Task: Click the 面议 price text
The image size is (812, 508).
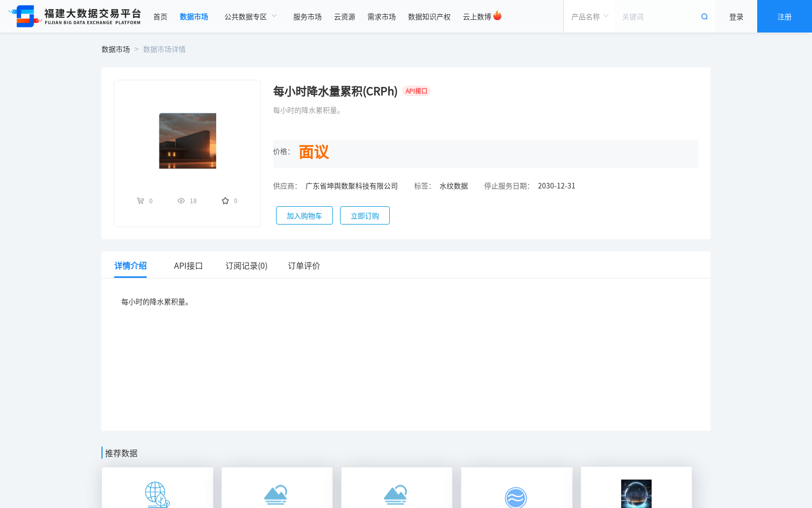Action: point(314,152)
